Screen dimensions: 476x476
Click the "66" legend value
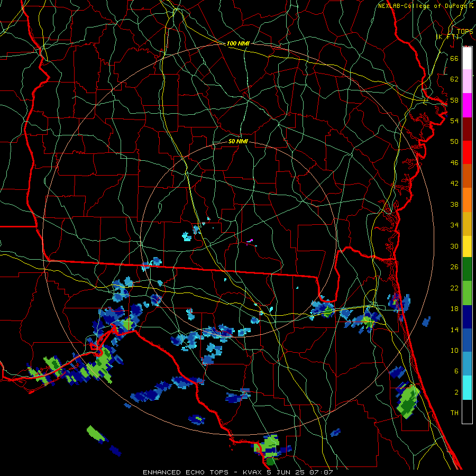click(x=454, y=58)
